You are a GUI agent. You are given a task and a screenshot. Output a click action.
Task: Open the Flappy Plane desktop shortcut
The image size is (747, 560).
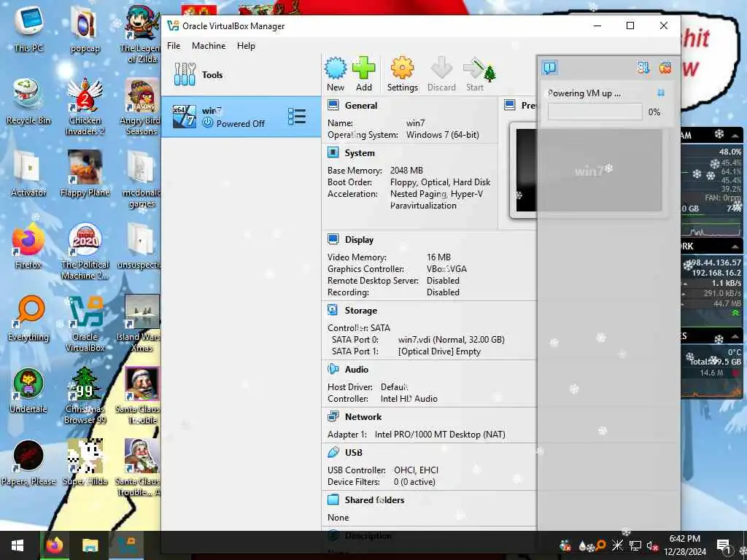(x=85, y=174)
